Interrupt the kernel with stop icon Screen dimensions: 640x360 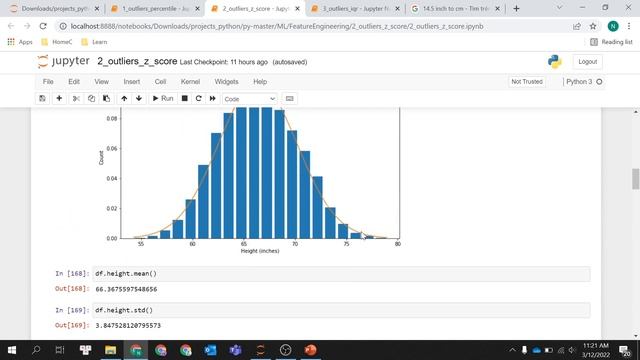click(184, 98)
